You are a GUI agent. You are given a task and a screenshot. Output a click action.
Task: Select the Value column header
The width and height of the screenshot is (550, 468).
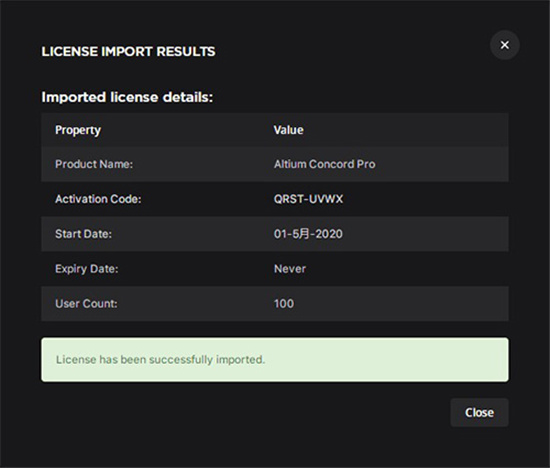288,130
